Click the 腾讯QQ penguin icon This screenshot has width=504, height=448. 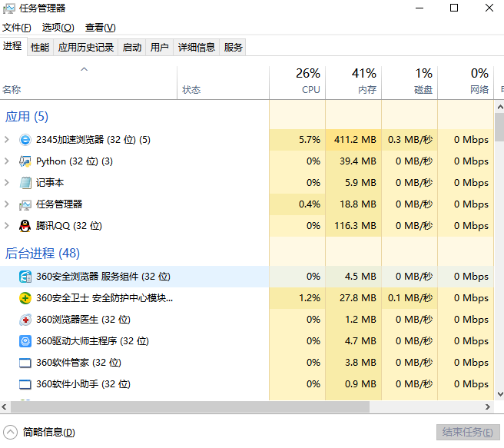point(25,226)
